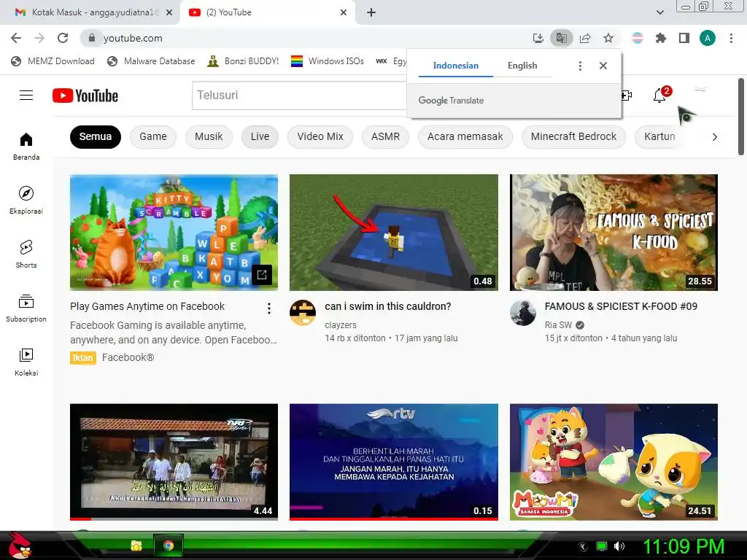
Task: Share this page using the share icon
Action: click(x=585, y=38)
